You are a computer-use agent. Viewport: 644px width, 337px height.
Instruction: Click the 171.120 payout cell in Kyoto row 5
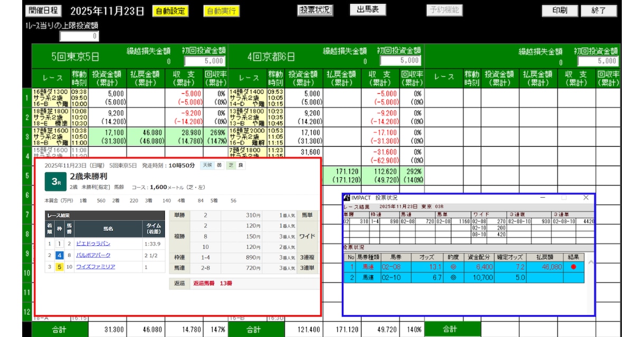[343, 176]
